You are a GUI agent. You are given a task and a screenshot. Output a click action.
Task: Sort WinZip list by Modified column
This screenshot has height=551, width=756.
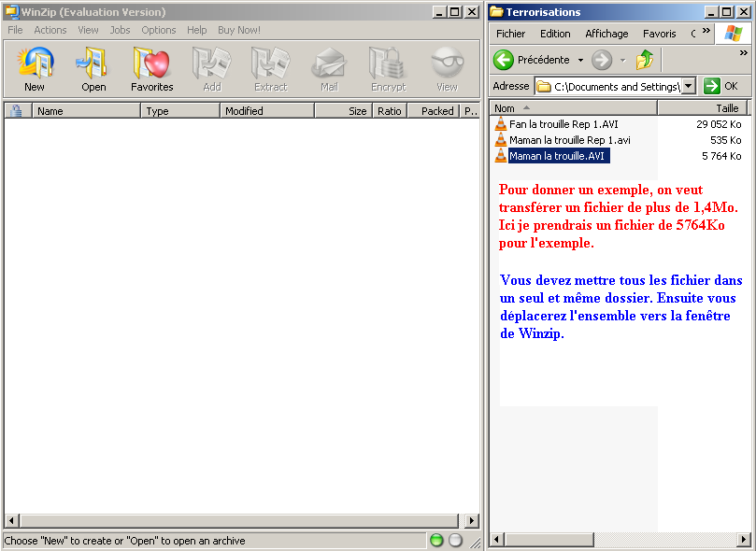[x=267, y=111]
